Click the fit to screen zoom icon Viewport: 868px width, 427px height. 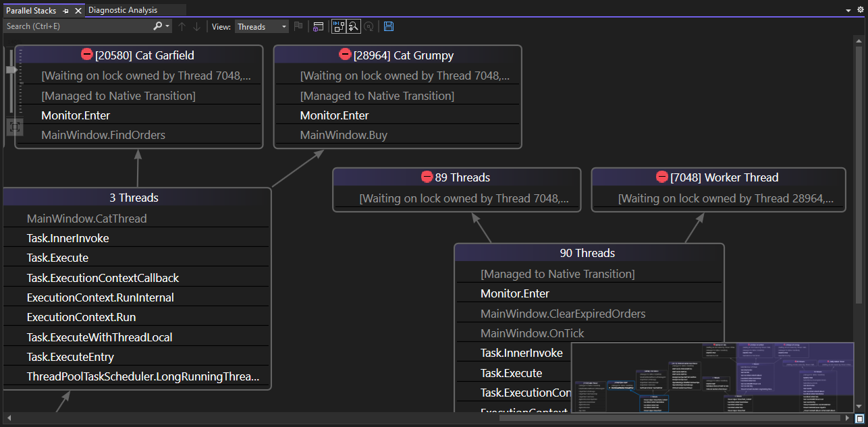click(15, 126)
